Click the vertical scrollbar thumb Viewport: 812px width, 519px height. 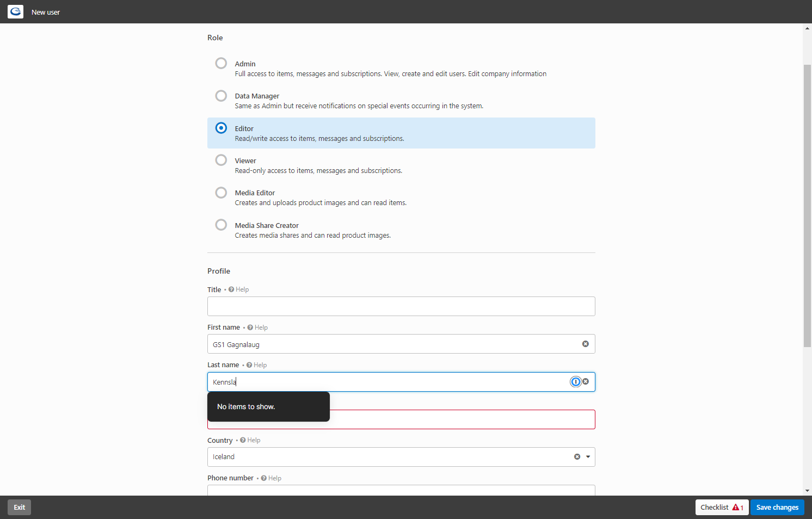coord(808,206)
